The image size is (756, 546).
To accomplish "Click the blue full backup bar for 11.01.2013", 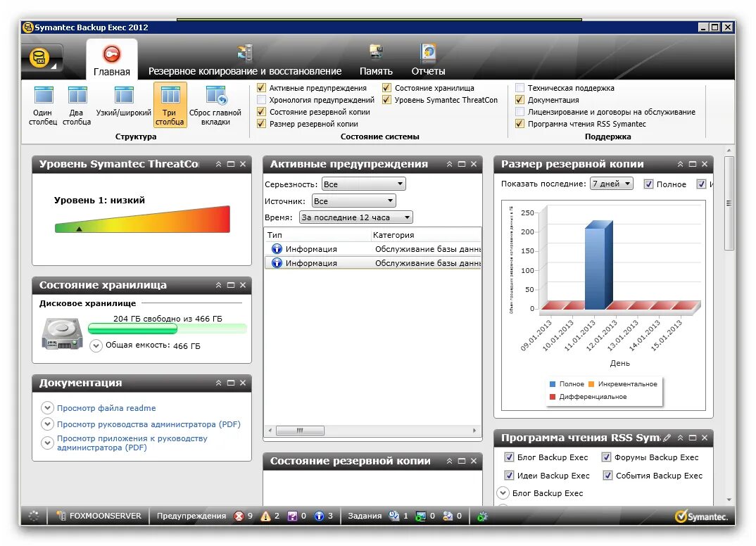I will [x=598, y=265].
